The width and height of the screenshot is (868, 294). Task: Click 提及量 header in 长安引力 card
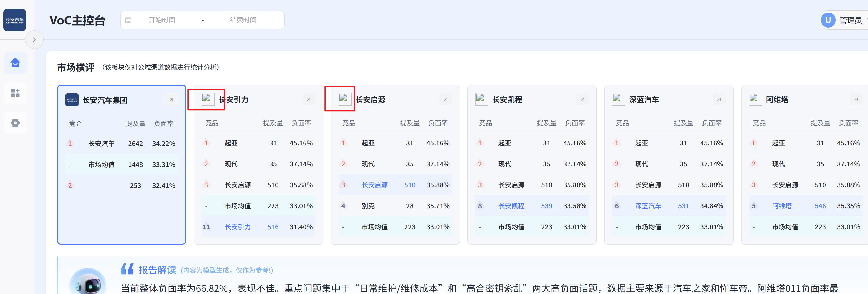pos(273,123)
